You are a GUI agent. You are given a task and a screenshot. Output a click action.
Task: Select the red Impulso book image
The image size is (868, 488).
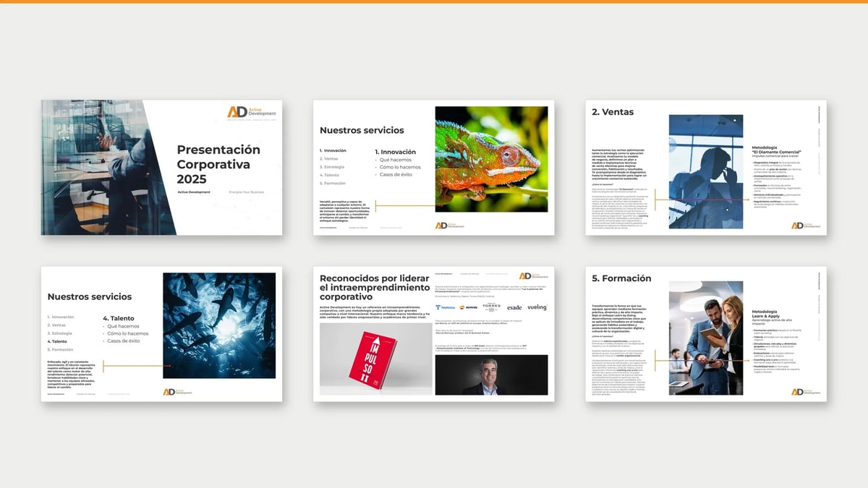(375, 359)
